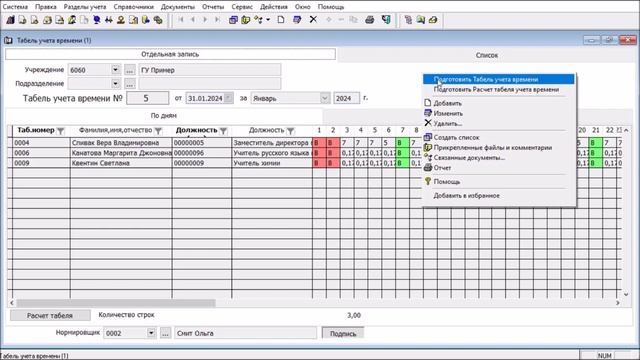Click the first toolbar icon showing a dark building
This screenshot has height=360, width=640.
(10, 20)
